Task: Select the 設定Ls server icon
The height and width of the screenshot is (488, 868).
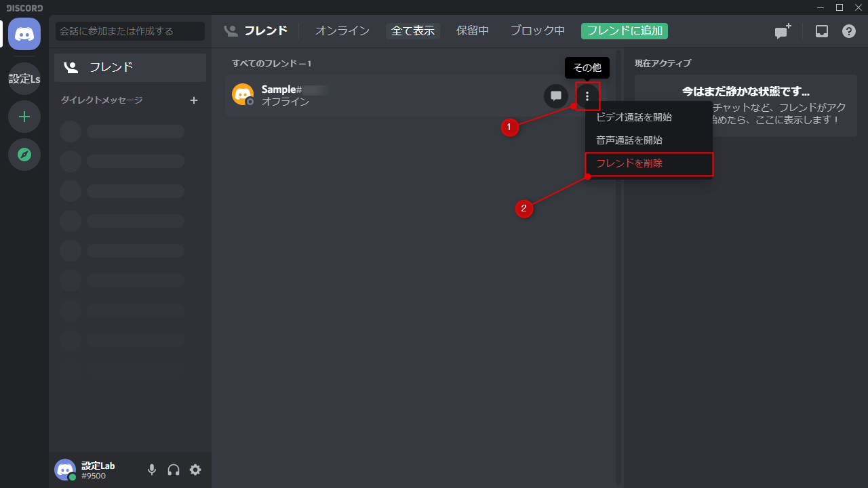Action: point(24,79)
